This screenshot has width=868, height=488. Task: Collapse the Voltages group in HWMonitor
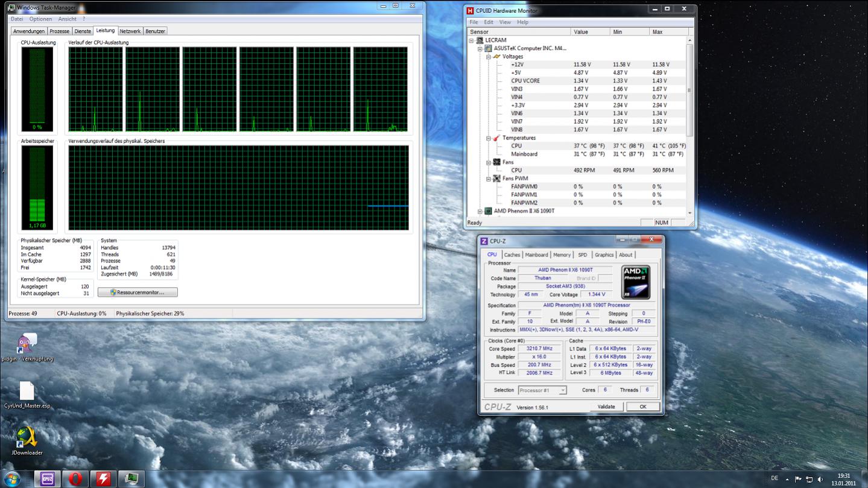[489, 57]
